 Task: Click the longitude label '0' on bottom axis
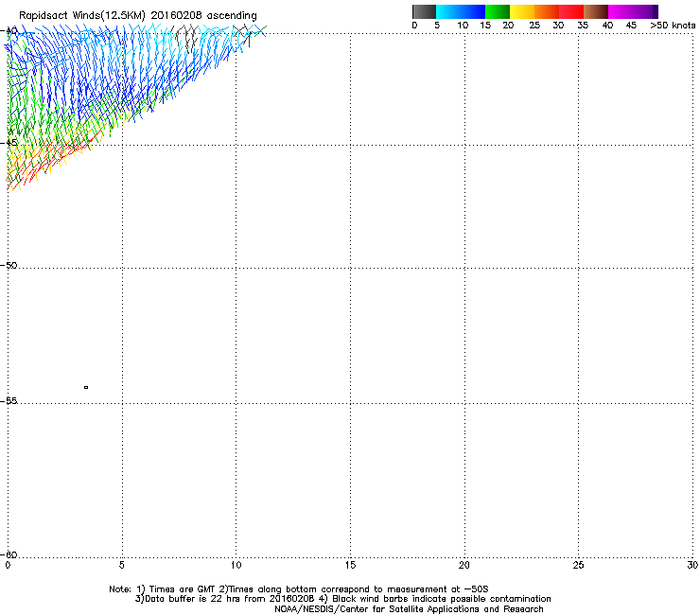click(x=8, y=566)
